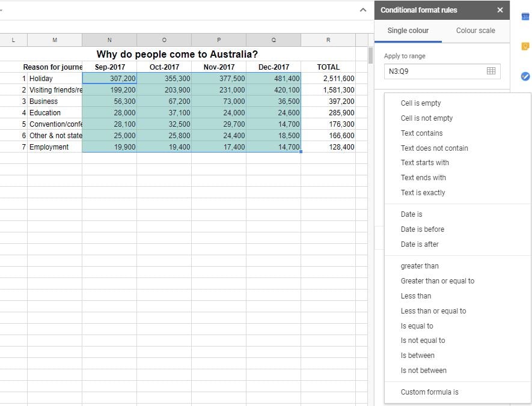Collapse the toolbar with the up chevron

pyautogui.click(x=362, y=10)
